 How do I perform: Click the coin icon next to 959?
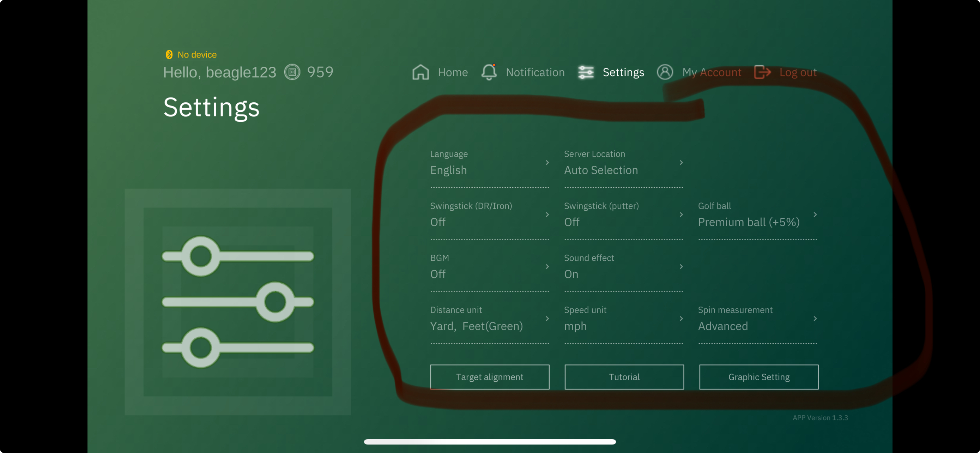(x=292, y=72)
